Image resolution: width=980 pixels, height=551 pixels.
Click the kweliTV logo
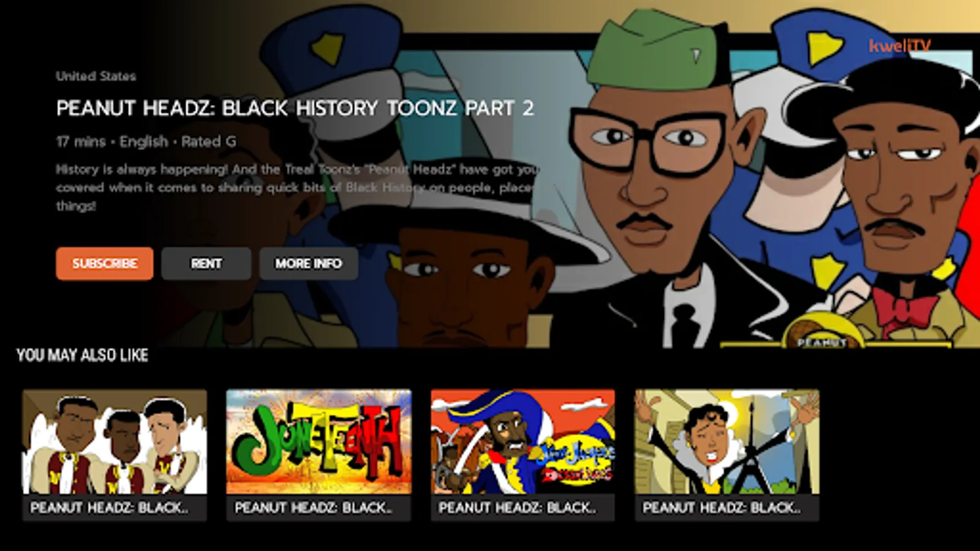coord(900,45)
